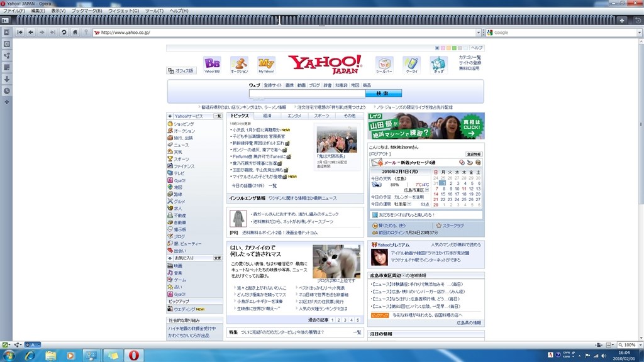Open the 牡羊座 horoscope sign dropdown

(409, 204)
